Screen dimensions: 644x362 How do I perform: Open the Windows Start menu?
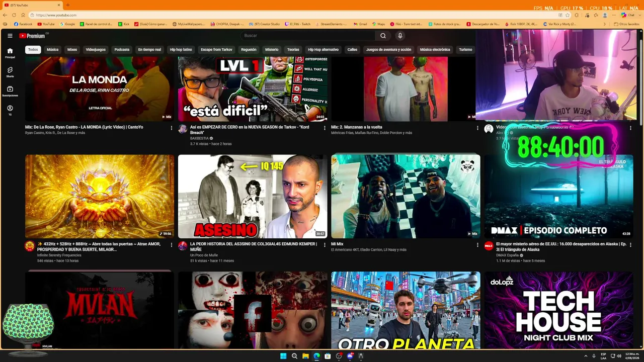[x=283, y=356]
